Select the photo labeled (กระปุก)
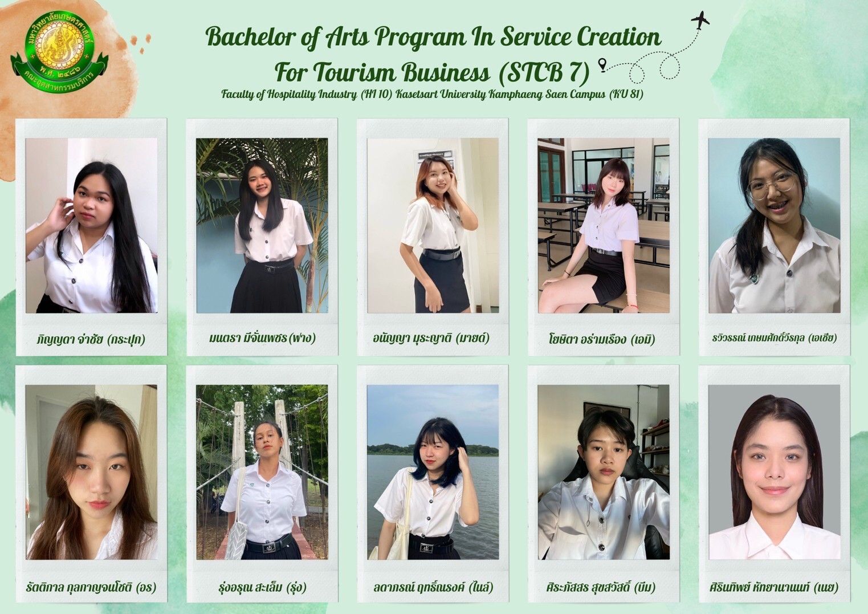 (x=91, y=225)
